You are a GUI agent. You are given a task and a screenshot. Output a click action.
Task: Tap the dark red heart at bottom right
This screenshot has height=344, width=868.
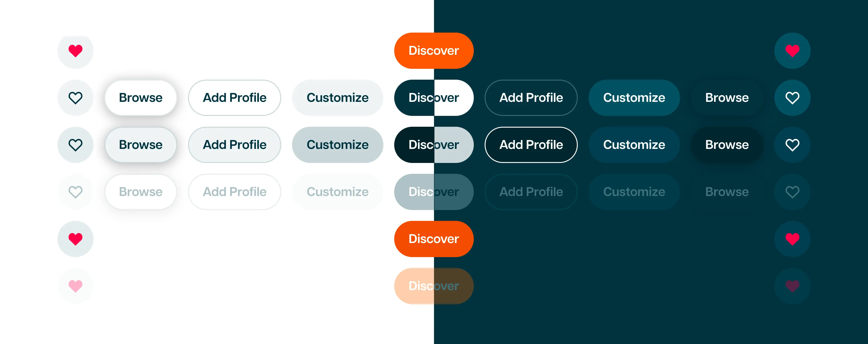[x=792, y=286]
